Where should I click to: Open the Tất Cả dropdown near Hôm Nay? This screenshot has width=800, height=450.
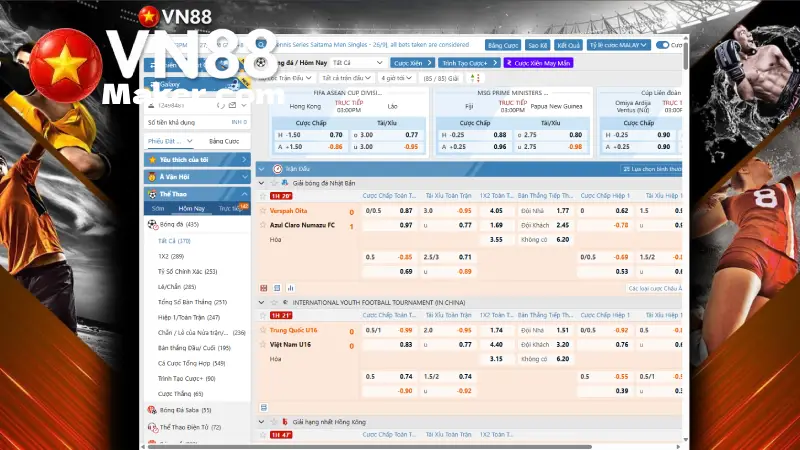(x=358, y=63)
